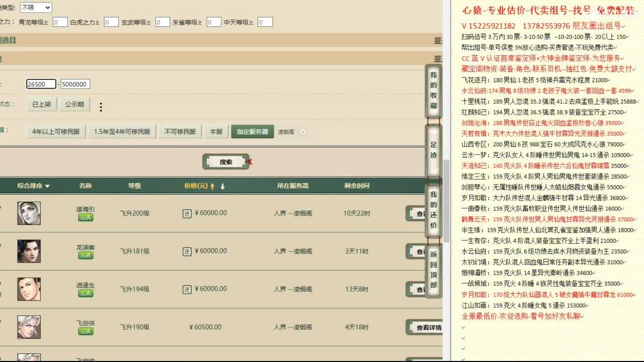This screenshot has width=644, height=362.
Task: Click the 法满 badge under 龙渊客
Action: (86, 255)
